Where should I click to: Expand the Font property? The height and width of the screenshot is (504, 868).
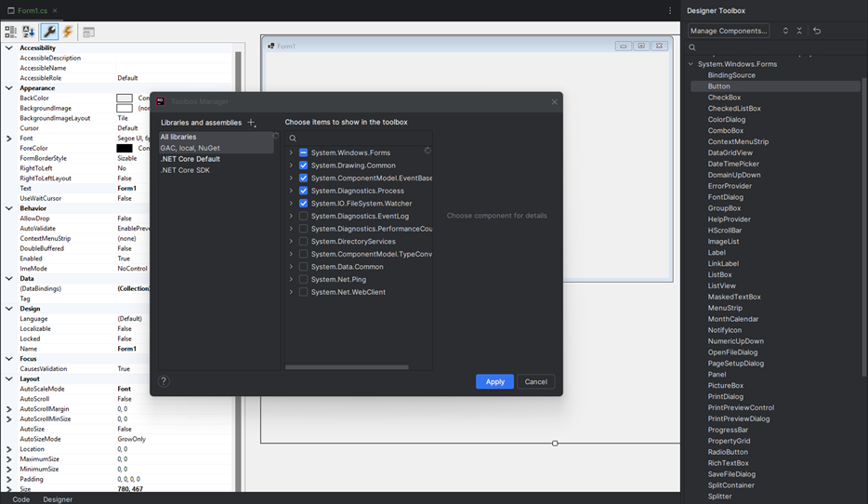click(9, 139)
